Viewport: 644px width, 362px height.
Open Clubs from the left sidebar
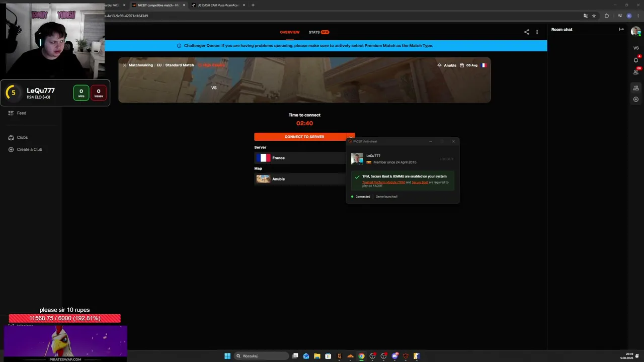pos(22,137)
